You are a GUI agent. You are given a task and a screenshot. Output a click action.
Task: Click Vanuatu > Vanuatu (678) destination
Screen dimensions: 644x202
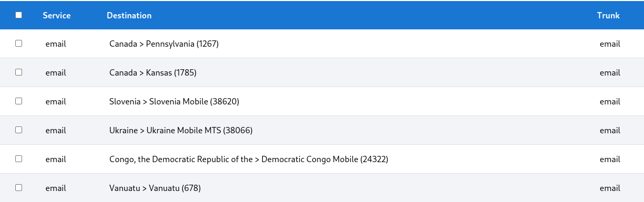(155, 188)
